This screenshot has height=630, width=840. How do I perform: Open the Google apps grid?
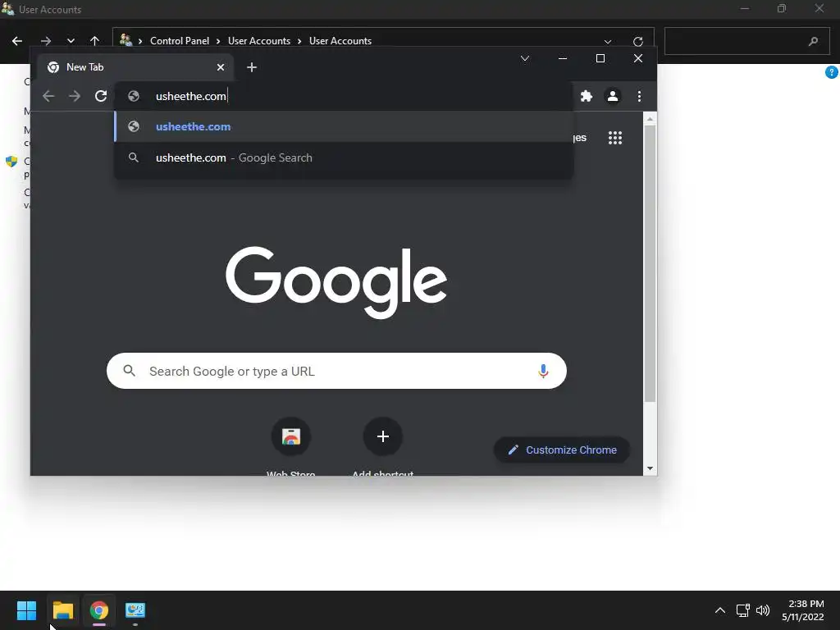tap(615, 138)
